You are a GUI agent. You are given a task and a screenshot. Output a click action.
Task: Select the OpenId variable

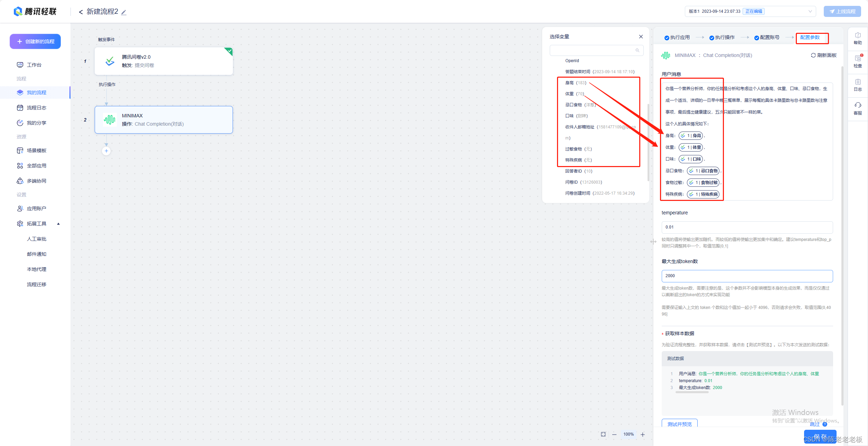coord(572,61)
